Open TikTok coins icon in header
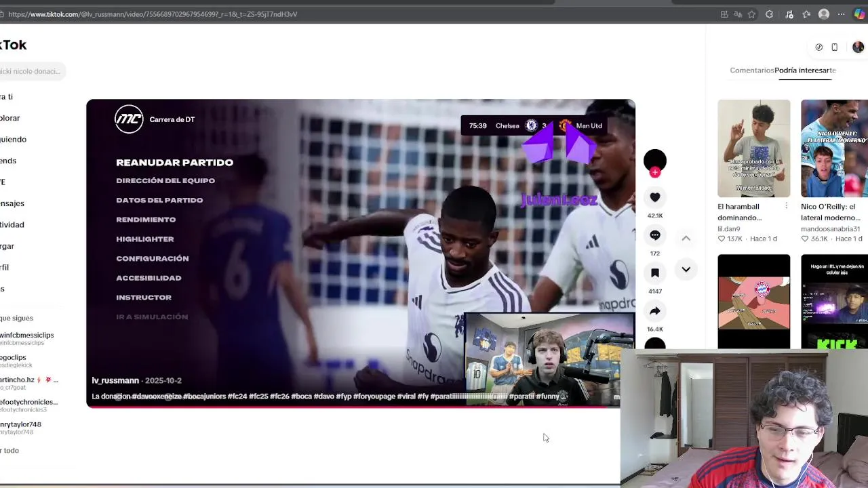This screenshot has height=488, width=868. pos(818,47)
